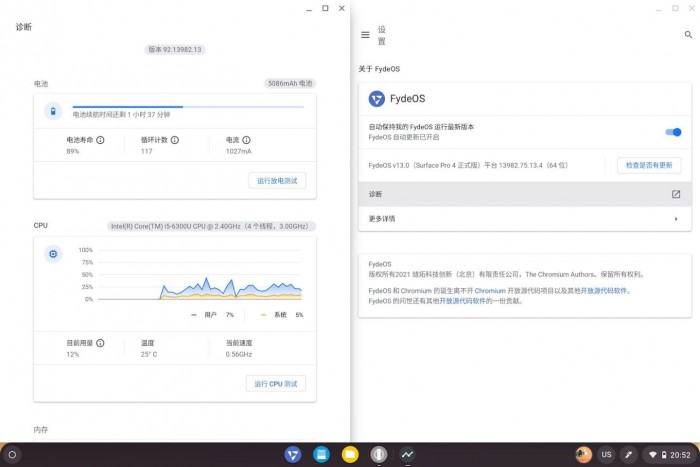This screenshot has width=700, height=467.
Task: Run the CPU test button
Action: point(276,384)
